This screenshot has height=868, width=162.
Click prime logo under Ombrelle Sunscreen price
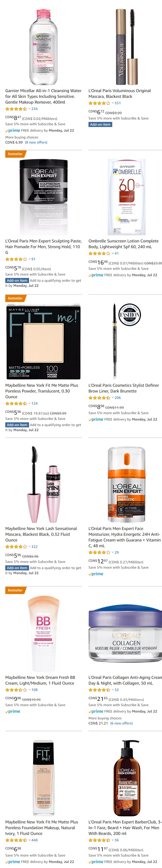(x=96, y=275)
